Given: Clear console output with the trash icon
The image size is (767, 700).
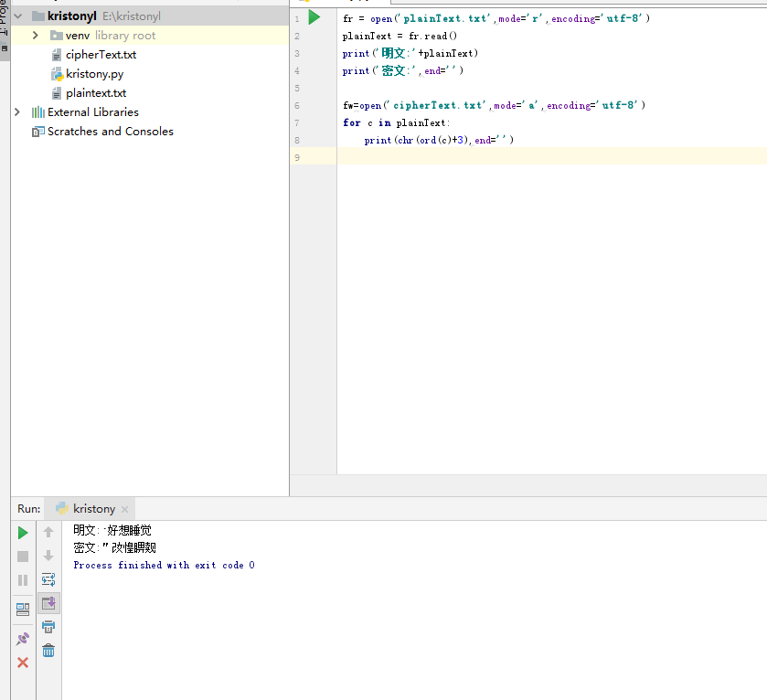Looking at the screenshot, I should click(x=48, y=651).
